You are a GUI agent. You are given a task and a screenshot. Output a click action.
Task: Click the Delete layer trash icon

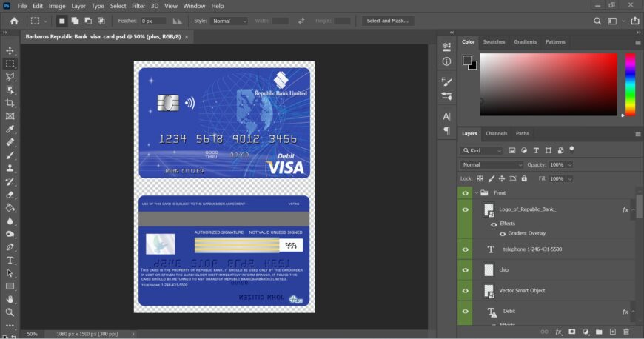626,332
